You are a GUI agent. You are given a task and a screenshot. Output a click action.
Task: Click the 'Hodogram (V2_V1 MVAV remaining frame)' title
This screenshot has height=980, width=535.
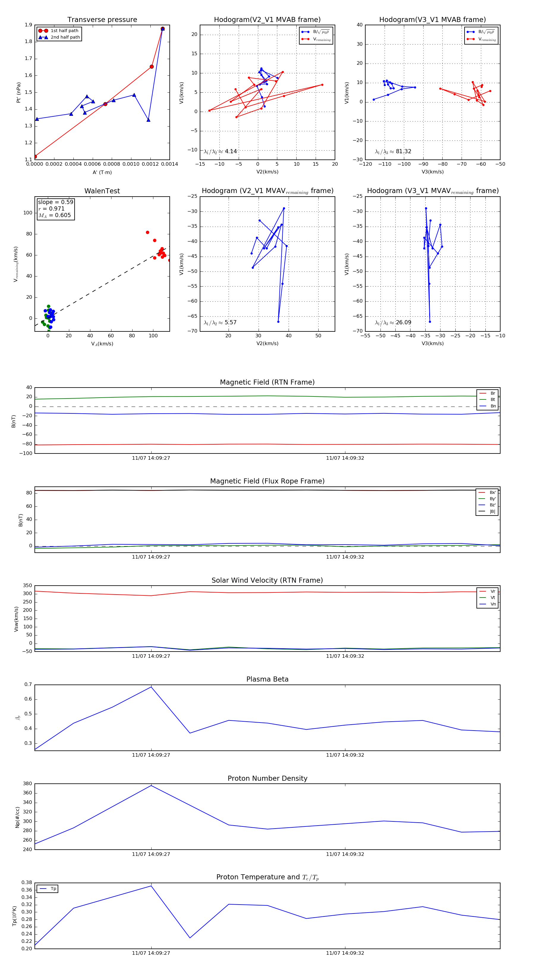(x=267, y=191)
